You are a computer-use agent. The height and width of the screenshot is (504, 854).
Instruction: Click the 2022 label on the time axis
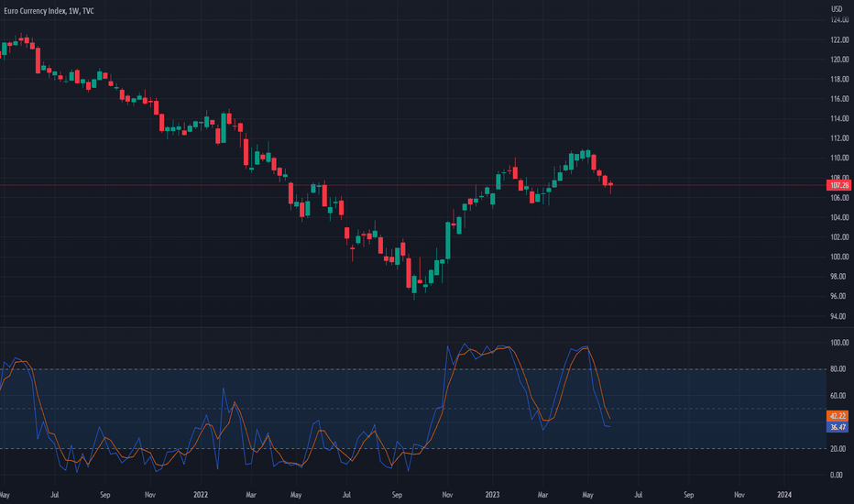click(201, 495)
